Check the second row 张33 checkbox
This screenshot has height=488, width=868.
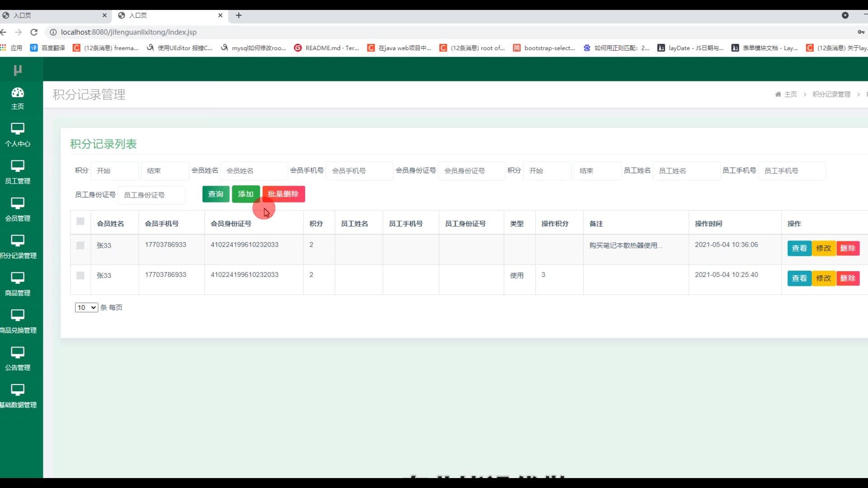80,276
